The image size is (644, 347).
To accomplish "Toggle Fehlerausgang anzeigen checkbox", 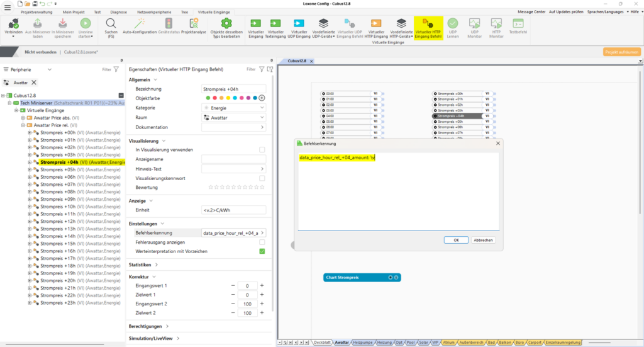I will (262, 242).
